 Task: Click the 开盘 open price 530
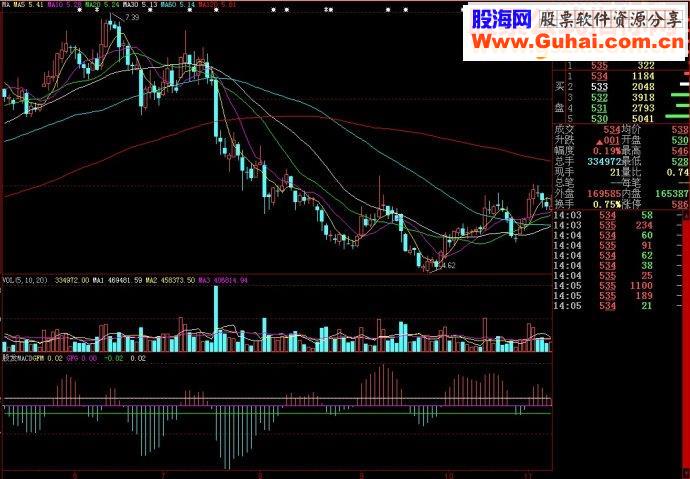[x=680, y=140]
